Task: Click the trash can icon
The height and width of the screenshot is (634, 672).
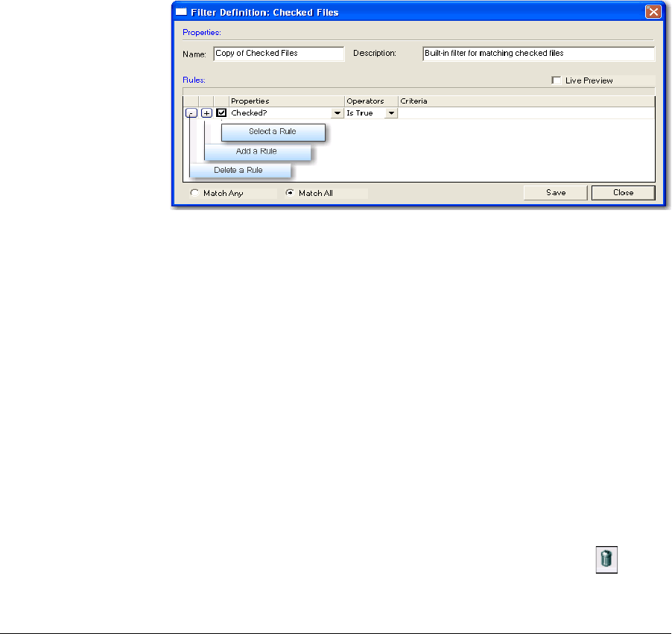Action: point(606,559)
